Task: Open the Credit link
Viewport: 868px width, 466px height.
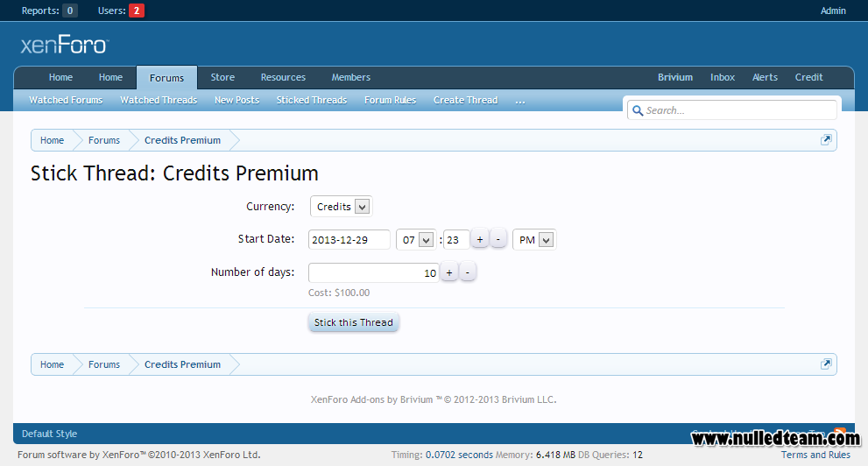Action: 808,77
